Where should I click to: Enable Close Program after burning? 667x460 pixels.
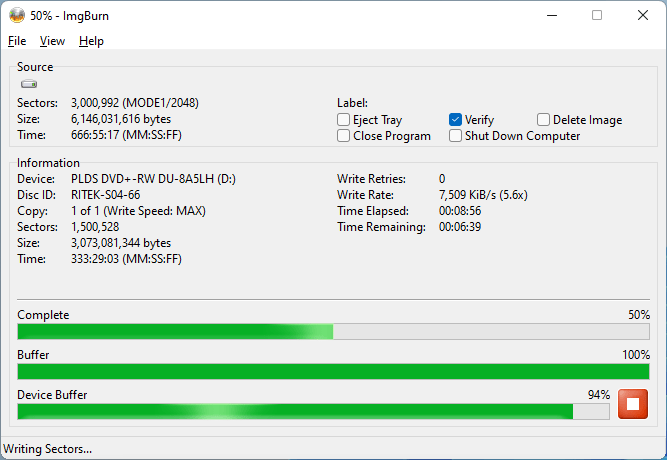(x=344, y=136)
